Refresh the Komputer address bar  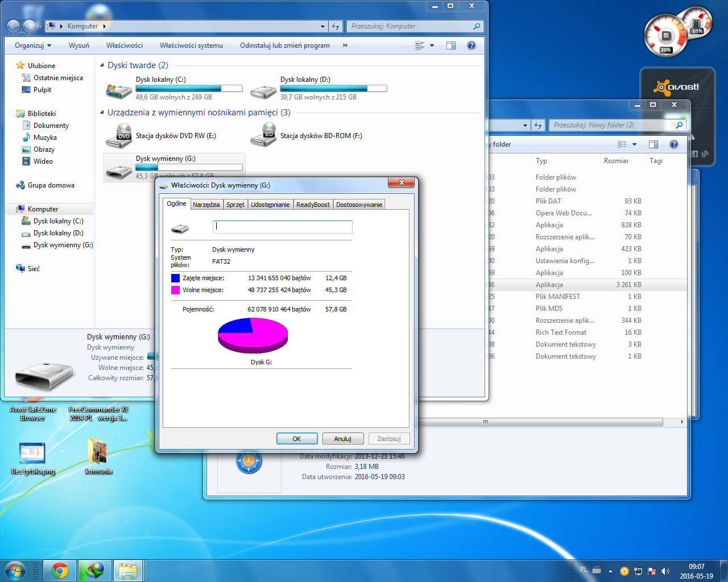pos(336,26)
